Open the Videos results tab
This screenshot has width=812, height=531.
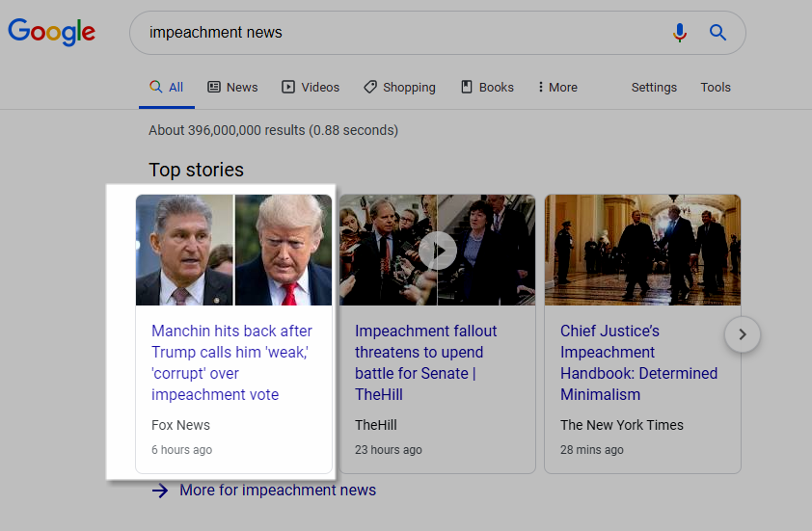311,87
